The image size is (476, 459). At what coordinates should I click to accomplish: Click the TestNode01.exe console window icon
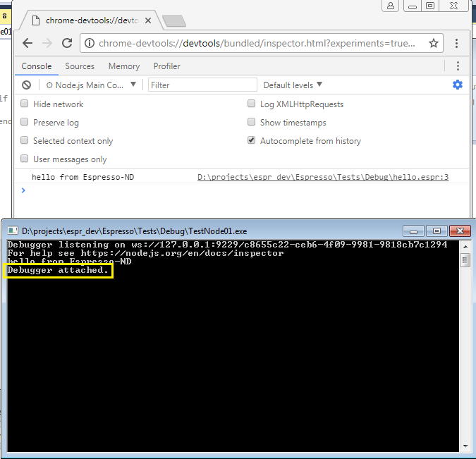click(13, 231)
